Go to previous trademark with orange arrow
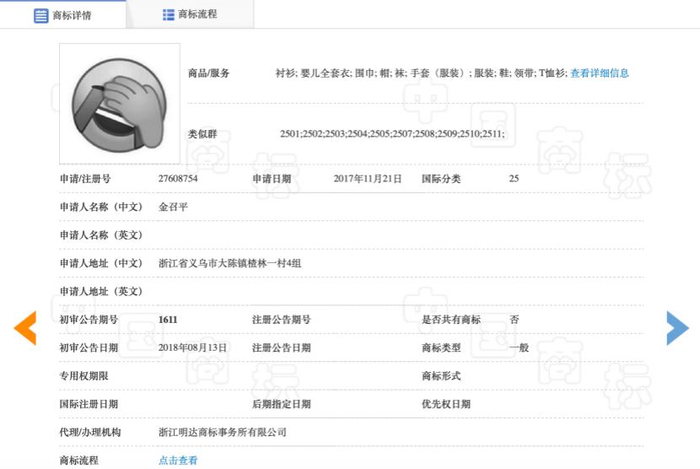Image resolution: width=700 pixels, height=469 pixels. pos(25,328)
